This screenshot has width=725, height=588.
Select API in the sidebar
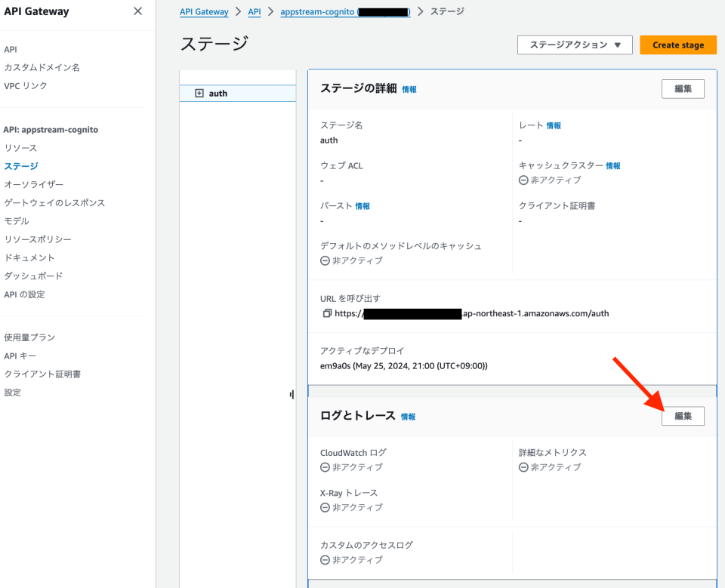(x=11, y=50)
